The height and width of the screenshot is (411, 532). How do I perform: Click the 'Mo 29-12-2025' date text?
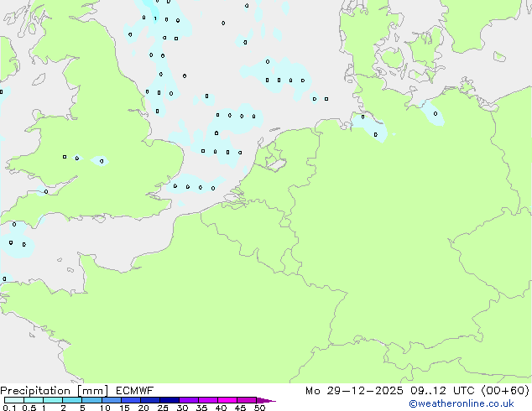coord(354,391)
